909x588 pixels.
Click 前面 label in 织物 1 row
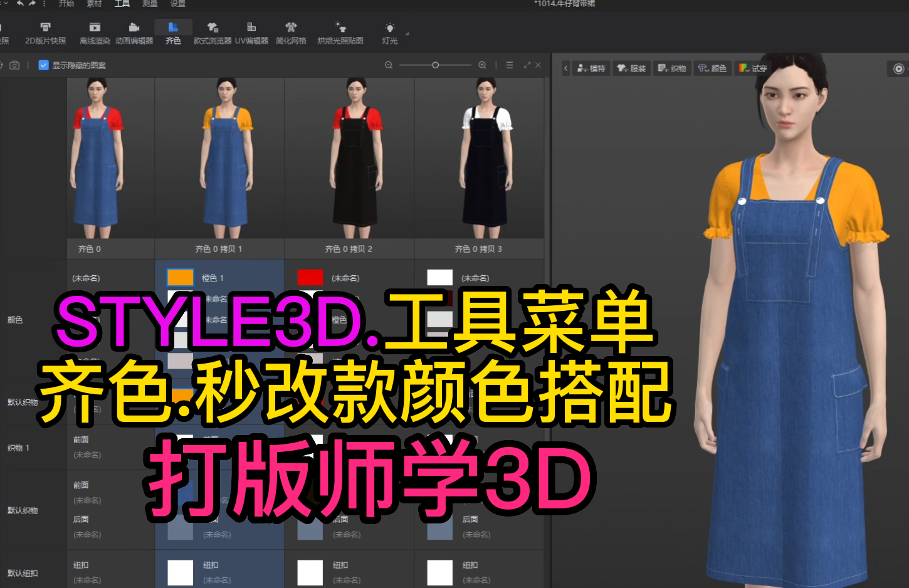click(x=81, y=439)
